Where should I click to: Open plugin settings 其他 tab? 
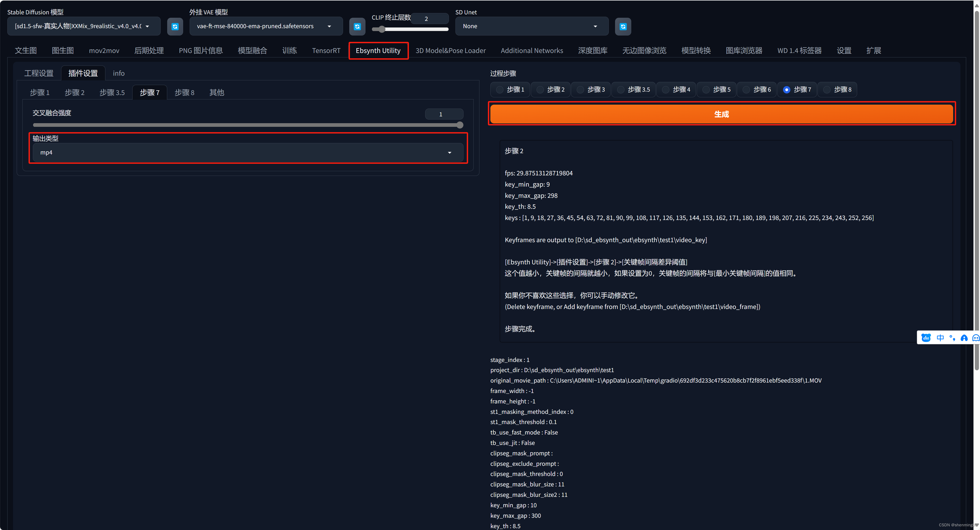217,92
